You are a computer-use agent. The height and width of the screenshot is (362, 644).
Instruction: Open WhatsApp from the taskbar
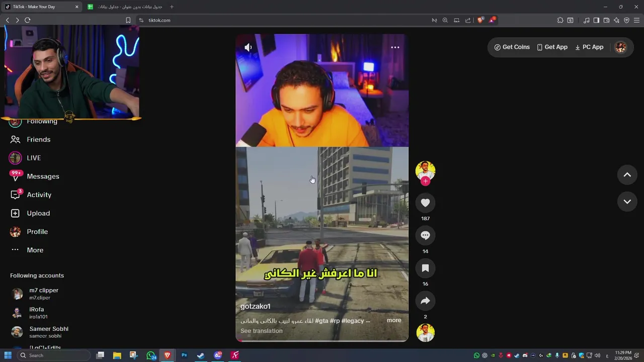pyautogui.click(x=151, y=355)
